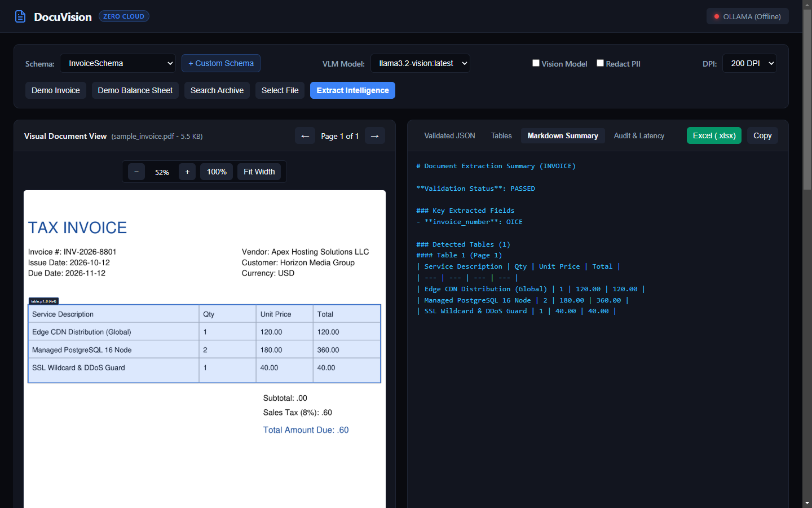The height and width of the screenshot is (508, 812).
Task: Click the TAX INVOICE heading
Action: point(77,227)
